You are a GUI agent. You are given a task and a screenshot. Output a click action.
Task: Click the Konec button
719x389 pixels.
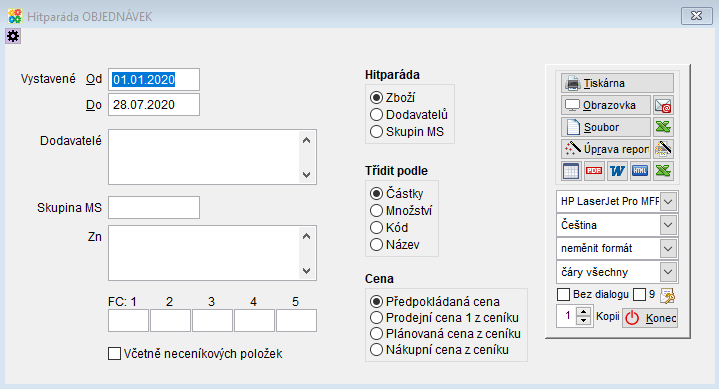(x=650, y=318)
